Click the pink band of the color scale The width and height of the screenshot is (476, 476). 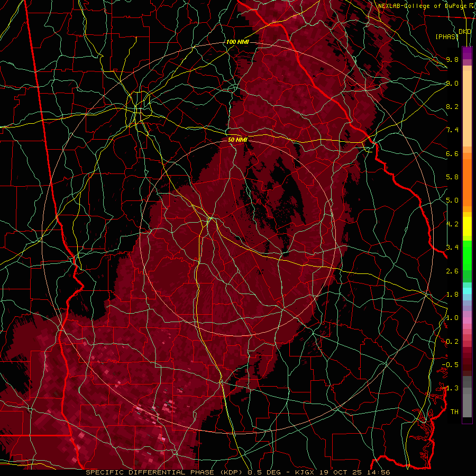click(467, 321)
